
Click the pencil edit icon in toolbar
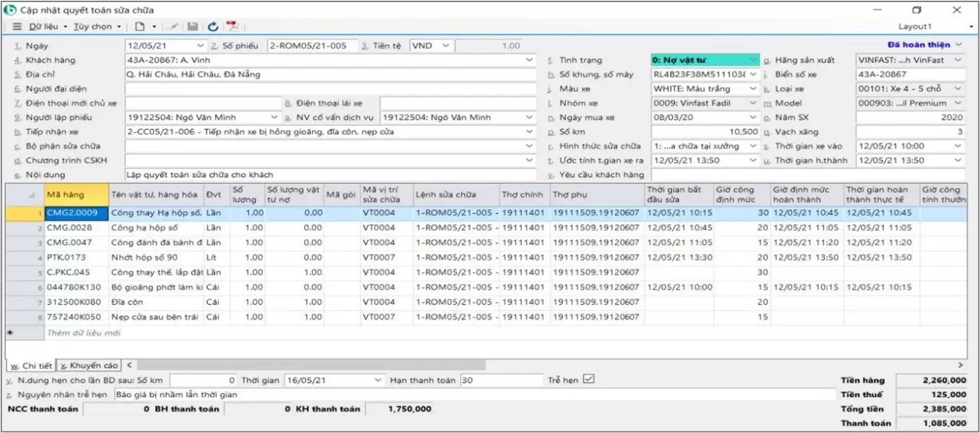173,27
